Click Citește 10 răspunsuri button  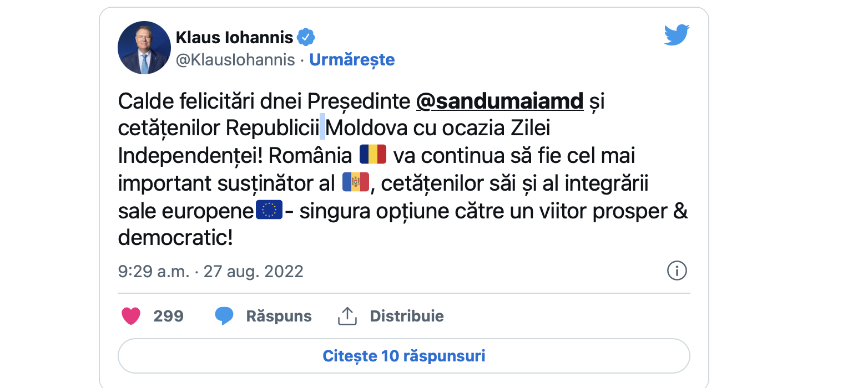point(403,355)
